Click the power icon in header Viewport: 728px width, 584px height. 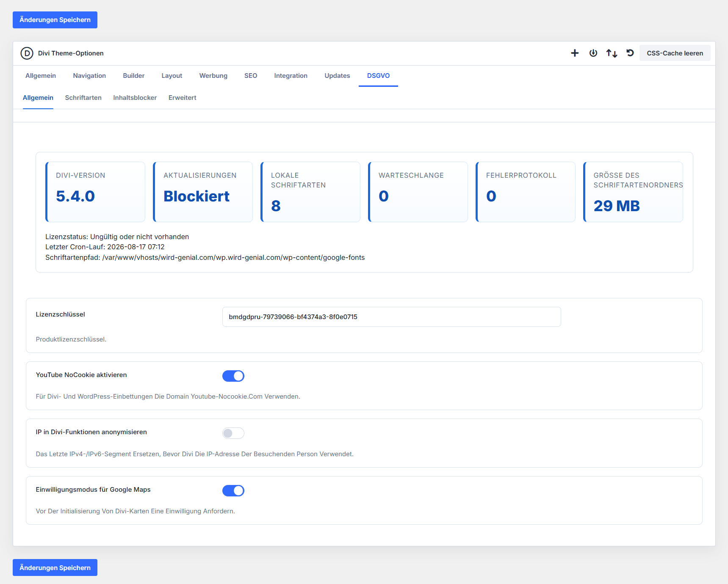(593, 53)
